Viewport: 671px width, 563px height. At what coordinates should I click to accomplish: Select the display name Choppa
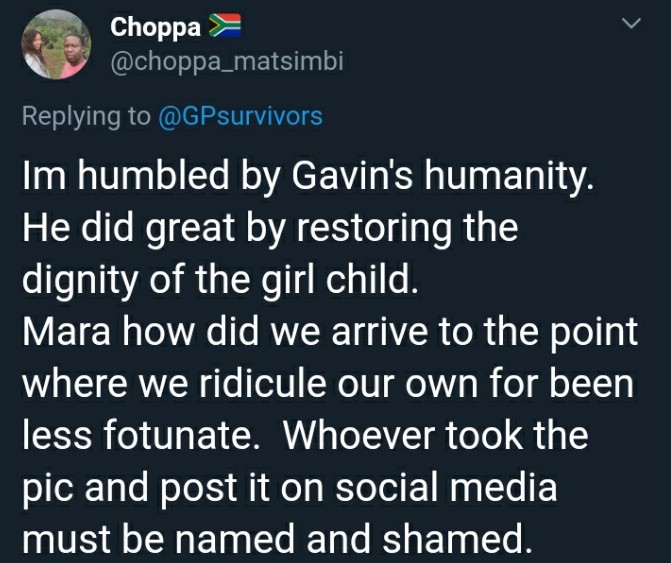tap(156, 27)
